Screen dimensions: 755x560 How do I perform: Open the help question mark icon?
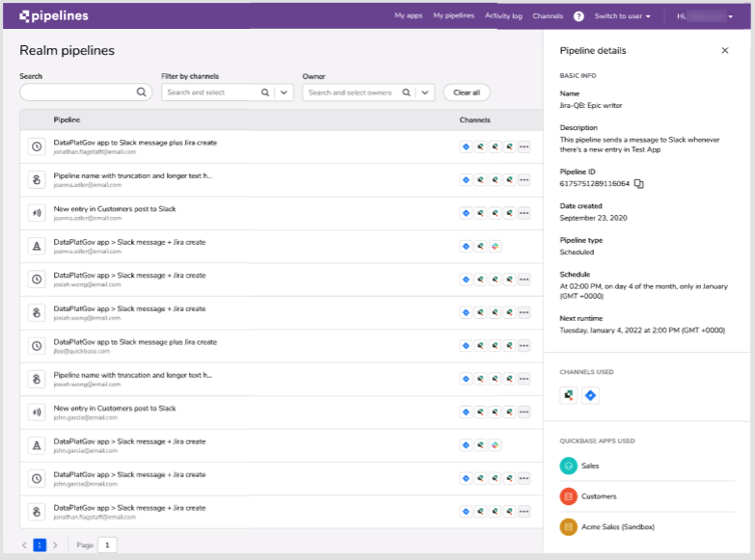(579, 16)
